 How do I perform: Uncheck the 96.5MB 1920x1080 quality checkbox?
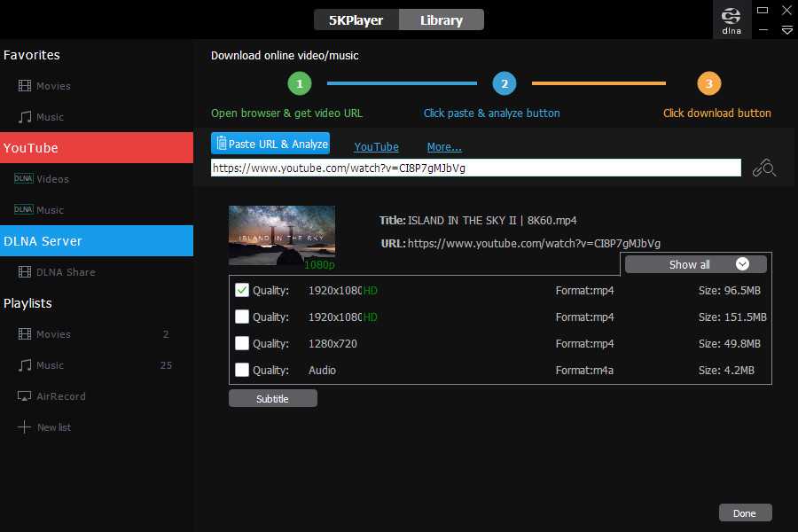[x=242, y=290]
